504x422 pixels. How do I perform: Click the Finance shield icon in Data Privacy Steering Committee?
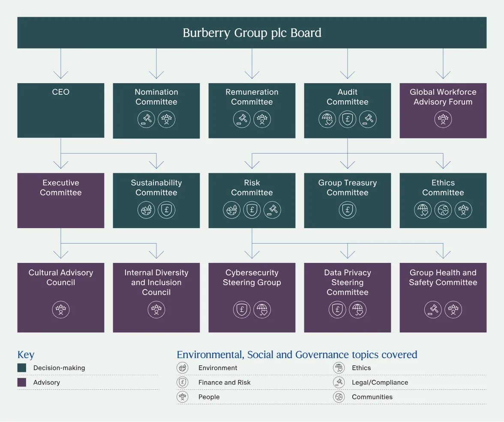[337, 310]
